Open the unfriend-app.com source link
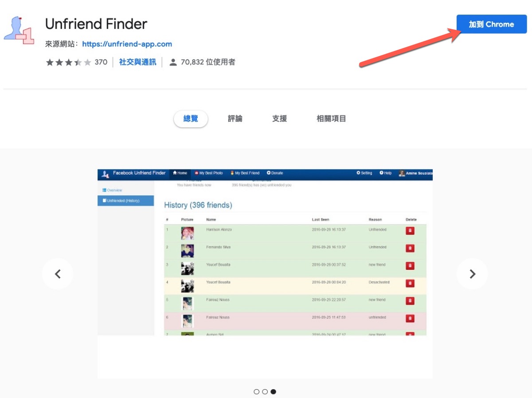The width and height of the screenshot is (532, 398). point(127,44)
